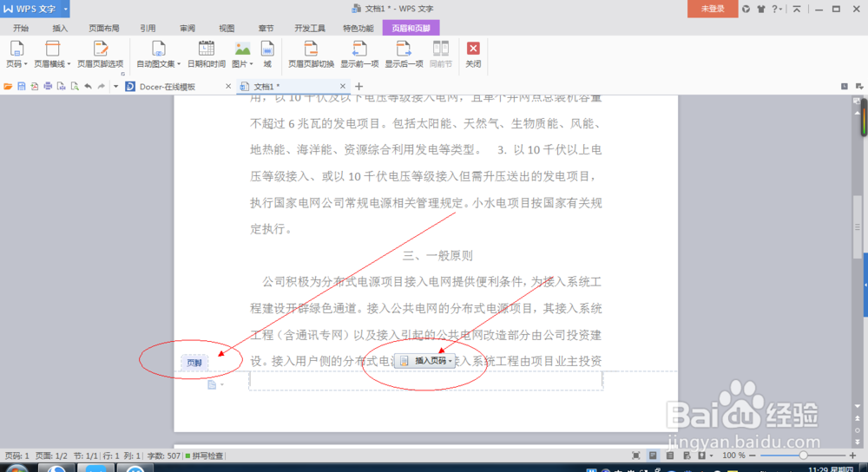868x472 pixels.
Task: Click the export to PDF icon
Action: [x=35, y=86]
